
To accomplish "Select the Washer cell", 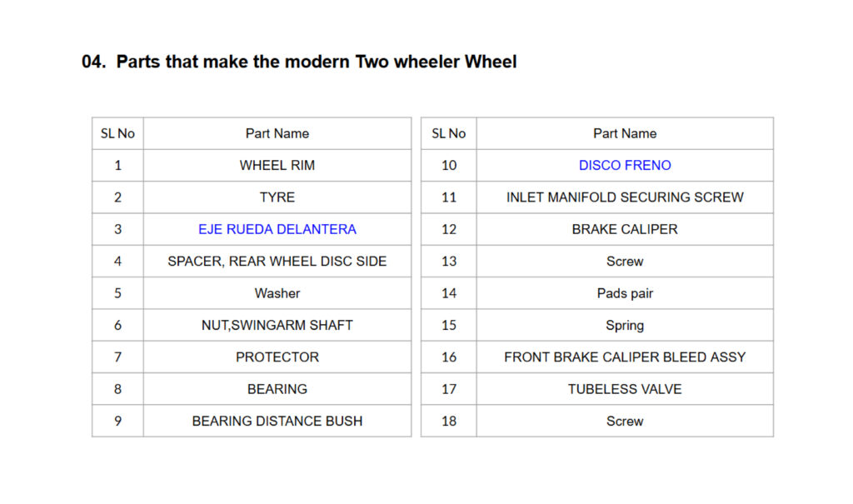I will [277, 293].
